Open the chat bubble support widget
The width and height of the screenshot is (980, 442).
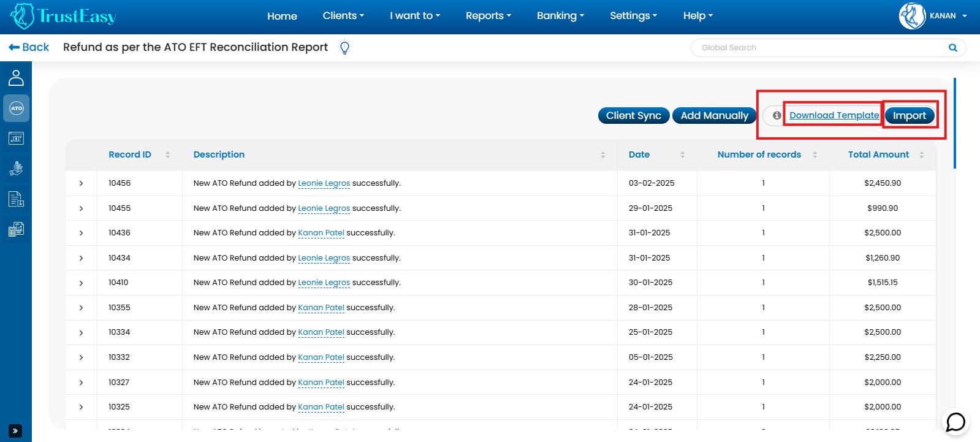[x=955, y=422]
